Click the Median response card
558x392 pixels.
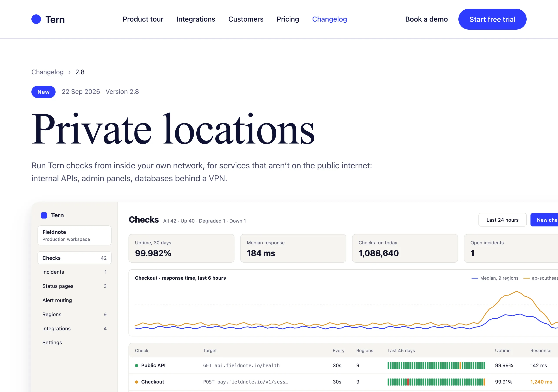point(293,248)
